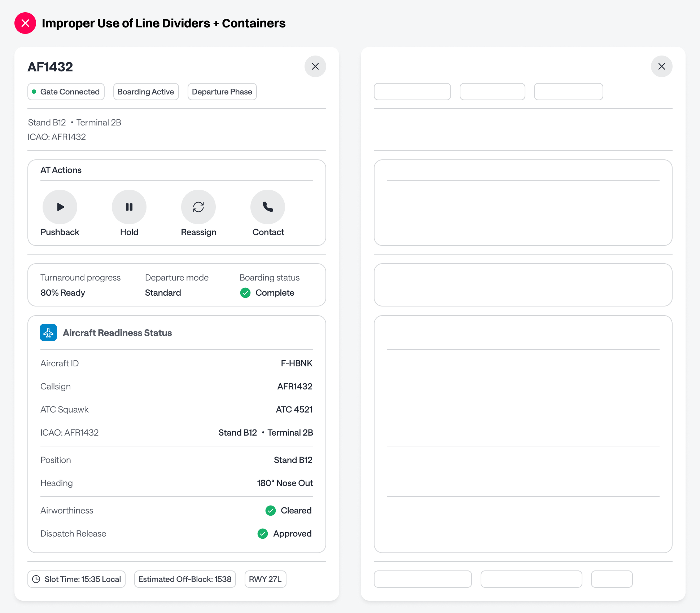Viewport: 700px width, 613px height.
Task: Close the AF1432 flight panel
Action: (x=315, y=66)
